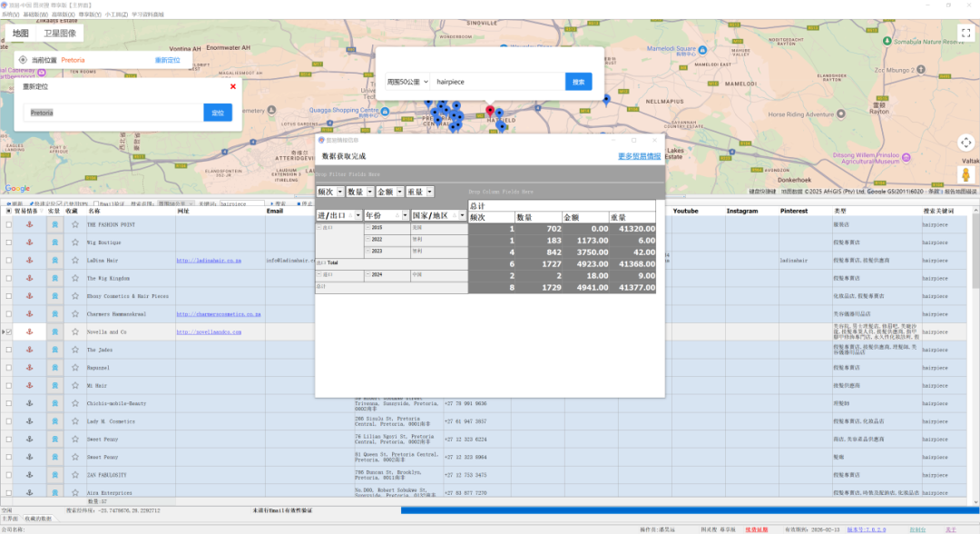Open the 年份 filter dropdown
This screenshot has height=534, width=980.
coord(405,216)
